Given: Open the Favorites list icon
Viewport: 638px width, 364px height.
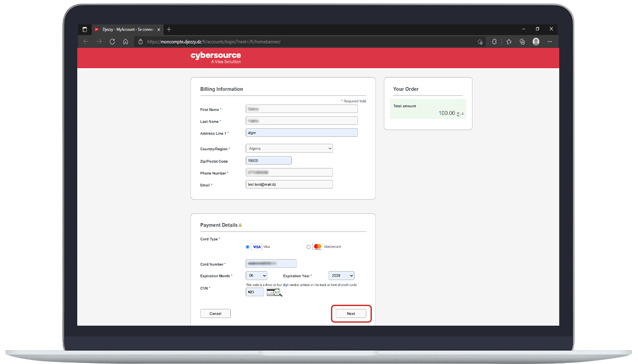Looking at the screenshot, I should [x=509, y=42].
